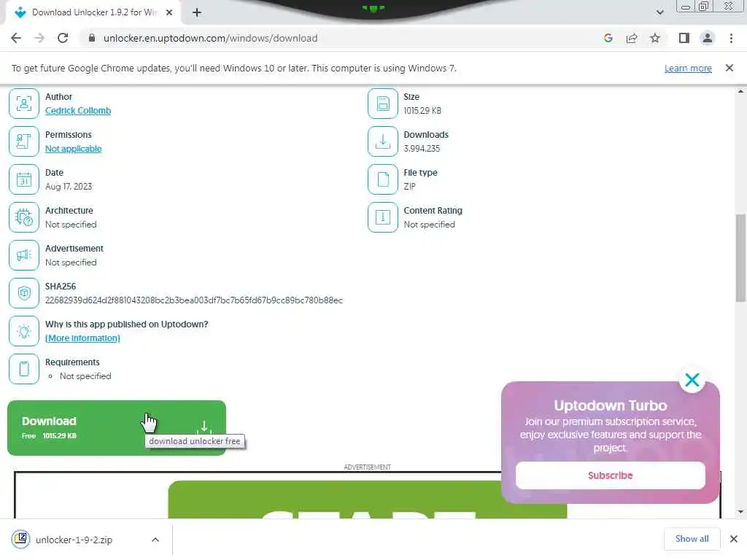
Task: Click the Author person icon
Action: (x=24, y=104)
